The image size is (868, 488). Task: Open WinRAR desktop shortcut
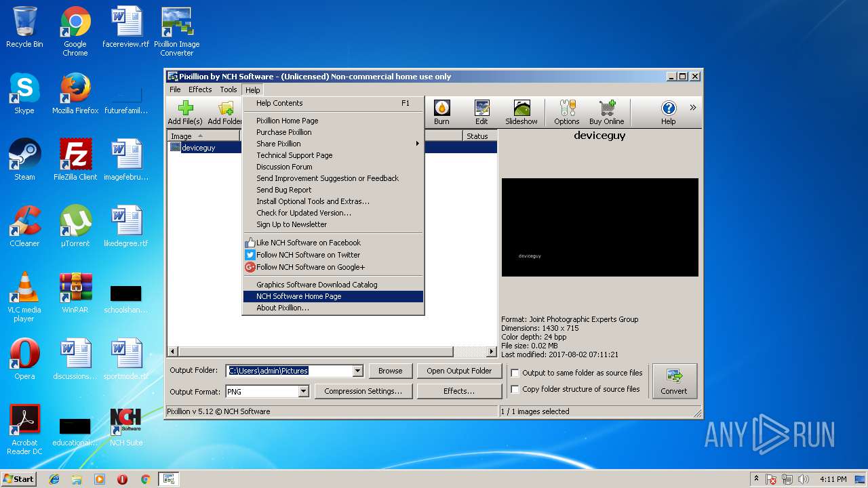point(75,293)
